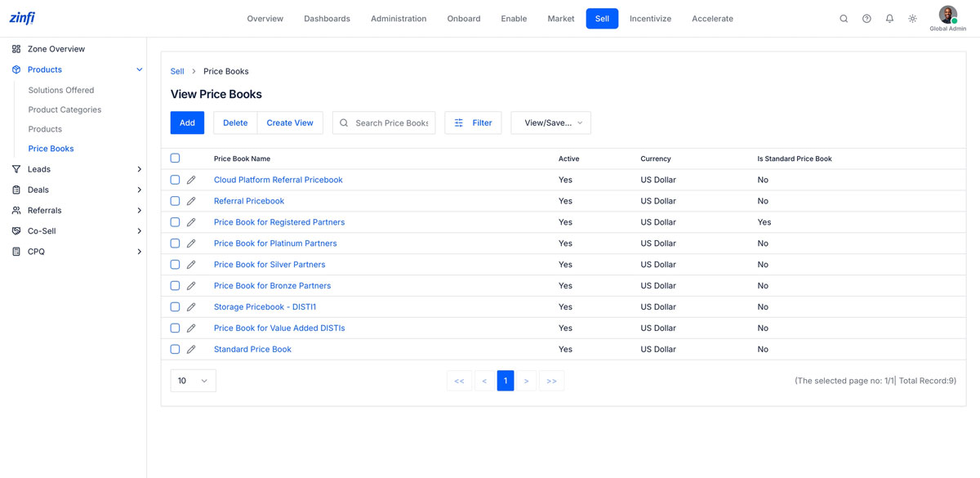Select Solutions Offered in sidebar

(61, 90)
